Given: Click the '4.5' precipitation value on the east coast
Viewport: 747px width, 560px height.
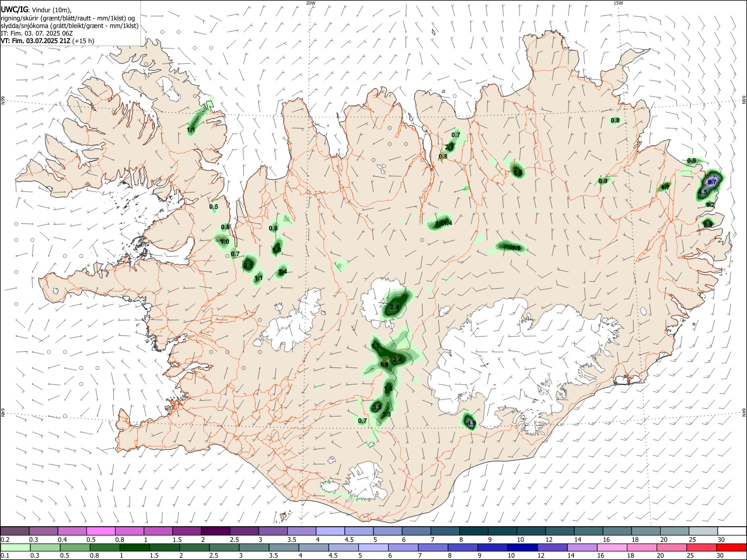Looking at the screenshot, I should 703,192.
